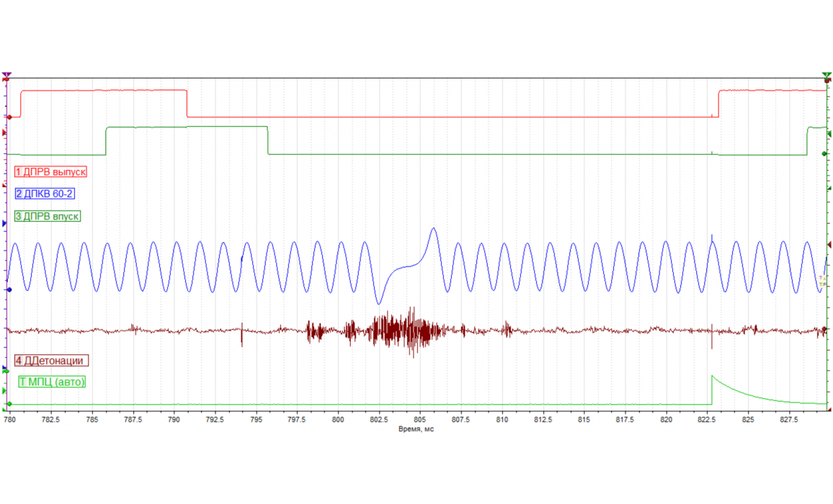Click the light green МПЦ pulse peak
This screenshot has height=504, width=833.
(712, 376)
